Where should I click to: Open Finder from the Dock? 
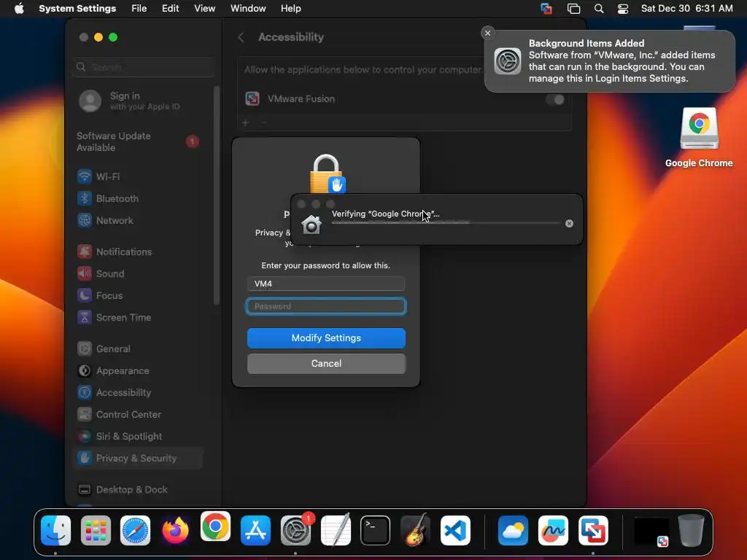(55, 530)
